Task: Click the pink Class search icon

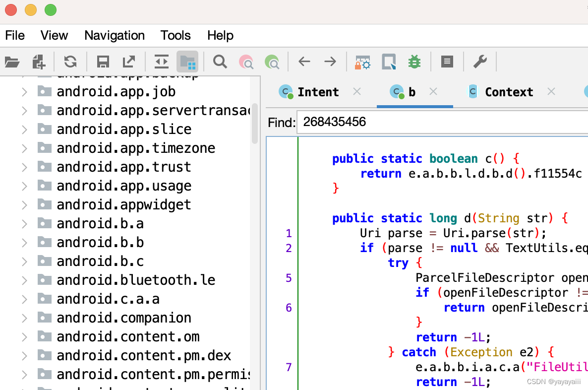Action: (246, 62)
